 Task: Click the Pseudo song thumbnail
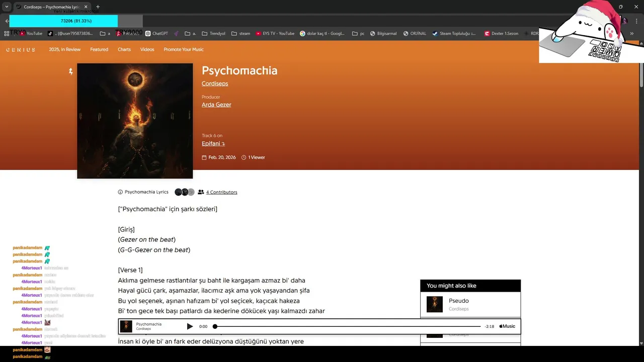435,304
